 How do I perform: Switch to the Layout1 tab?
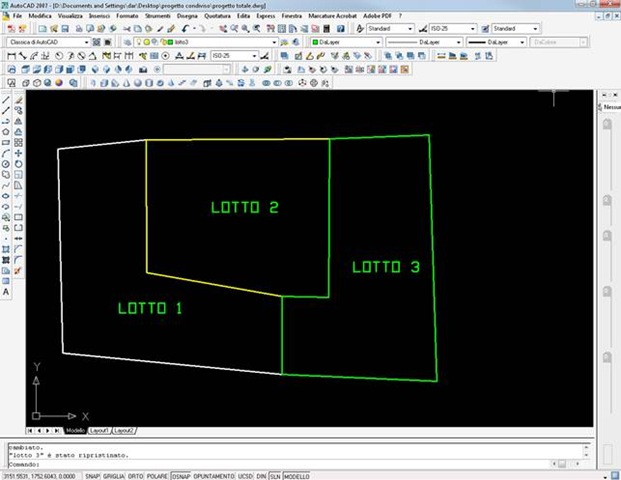(99, 430)
